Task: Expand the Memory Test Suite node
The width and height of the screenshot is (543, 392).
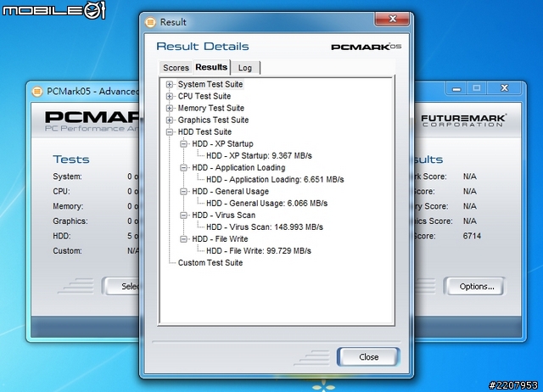Action: coord(170,109)
